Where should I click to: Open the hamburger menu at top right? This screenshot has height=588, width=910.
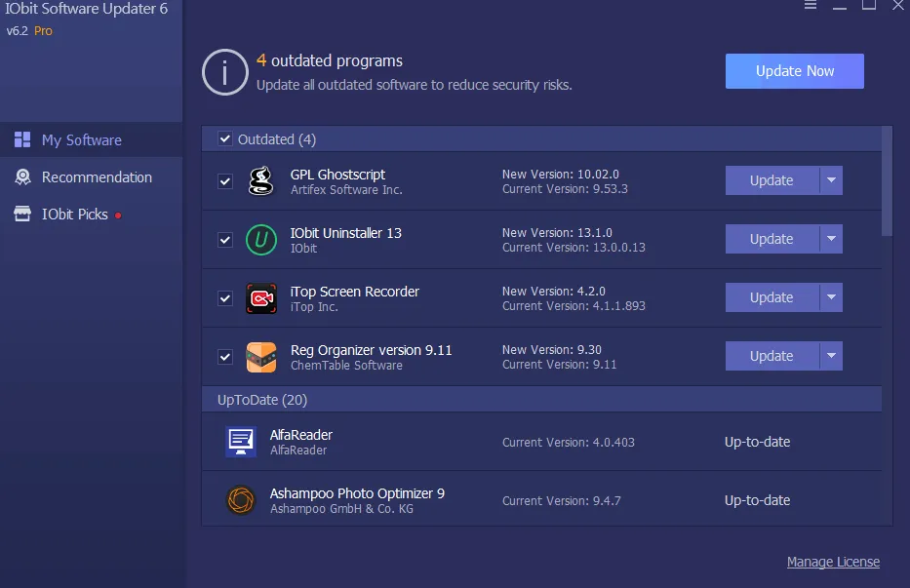(x=811, y=6)
